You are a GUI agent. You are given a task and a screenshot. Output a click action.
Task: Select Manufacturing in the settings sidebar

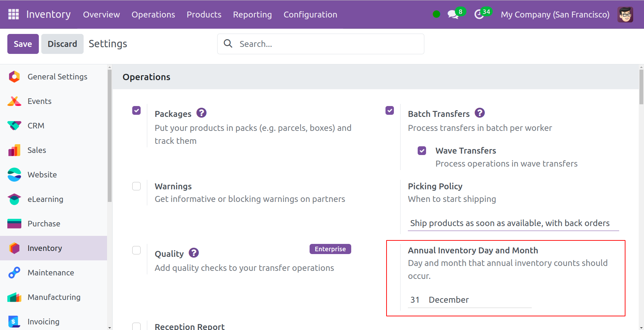point(54,297)
